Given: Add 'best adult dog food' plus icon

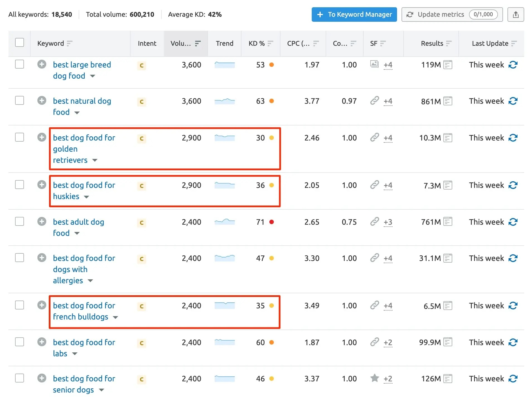Looking at the screenshot, I should pos(42,222).
